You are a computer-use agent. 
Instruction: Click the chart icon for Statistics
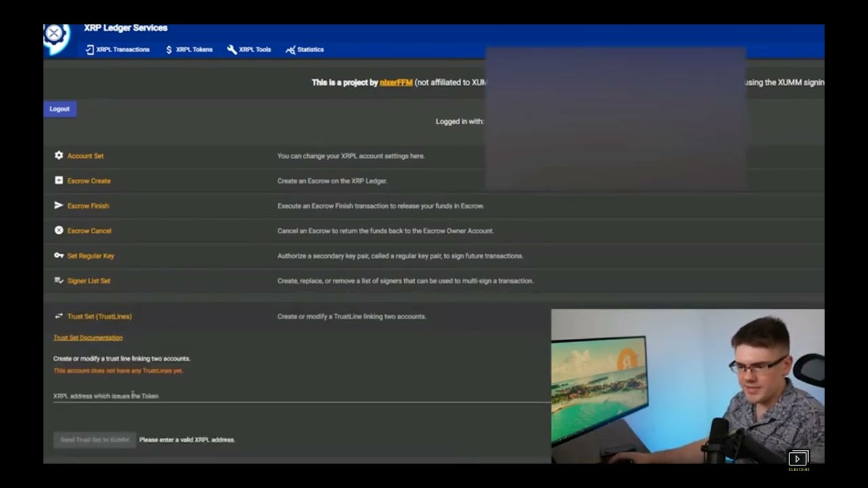coord(290,49)
